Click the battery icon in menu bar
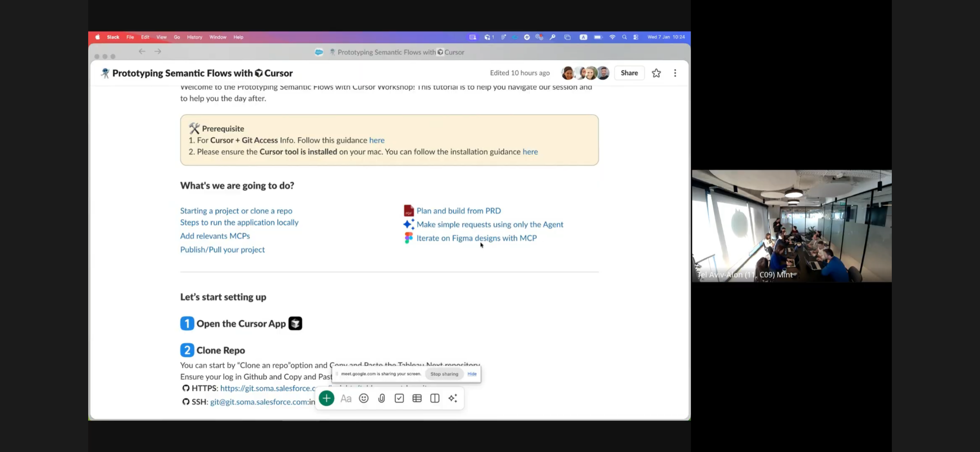This screenshot has width=980, height=452. (598, 37)
